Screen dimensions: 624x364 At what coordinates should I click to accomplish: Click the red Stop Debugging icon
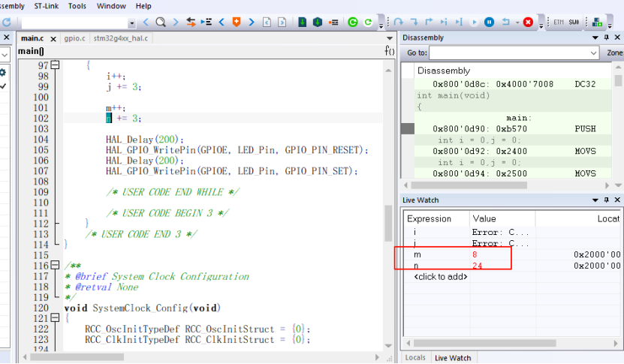(528, 23)
